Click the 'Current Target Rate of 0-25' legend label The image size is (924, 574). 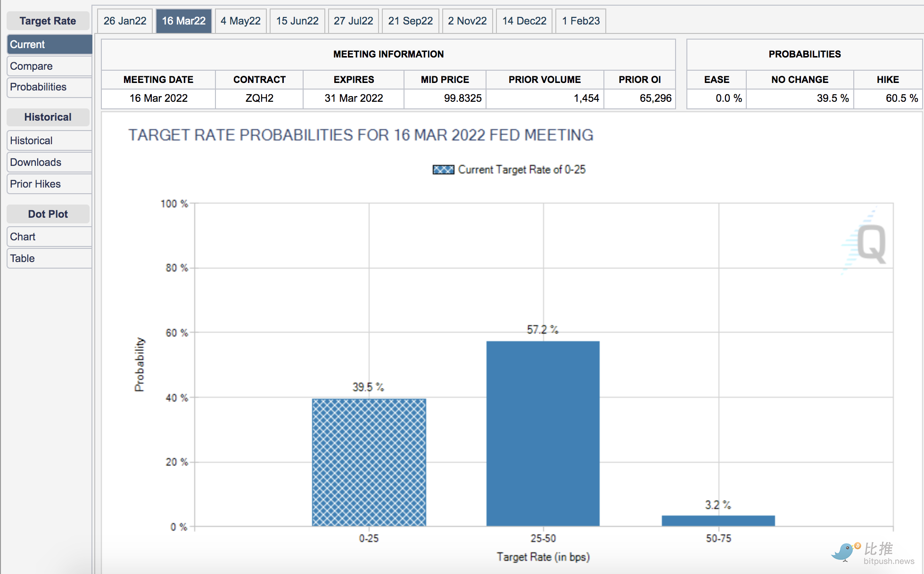pyautogui.click(x=522, y=170)
